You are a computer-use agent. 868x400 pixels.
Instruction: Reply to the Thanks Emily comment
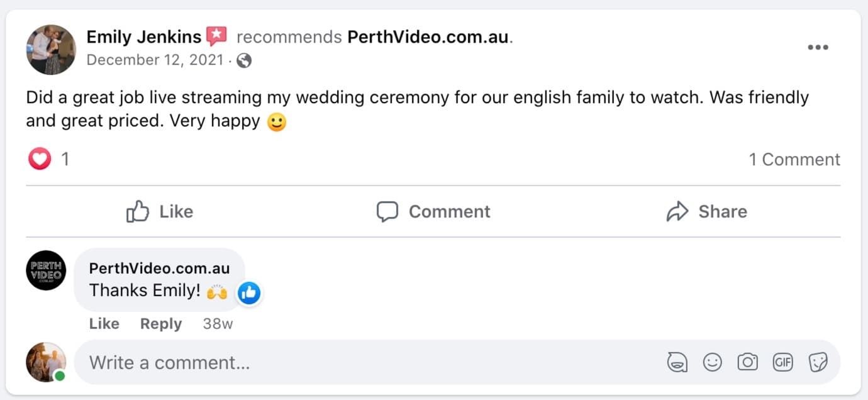(160, 324)
